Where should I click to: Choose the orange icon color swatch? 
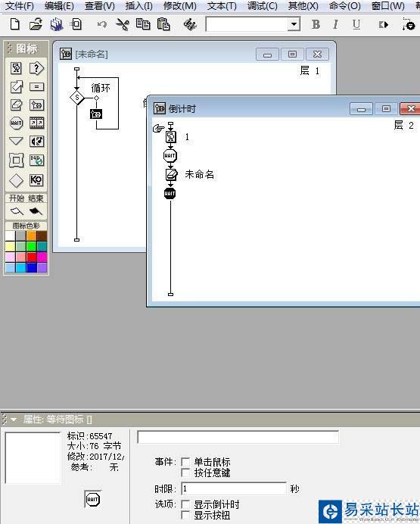click(31, 236)
